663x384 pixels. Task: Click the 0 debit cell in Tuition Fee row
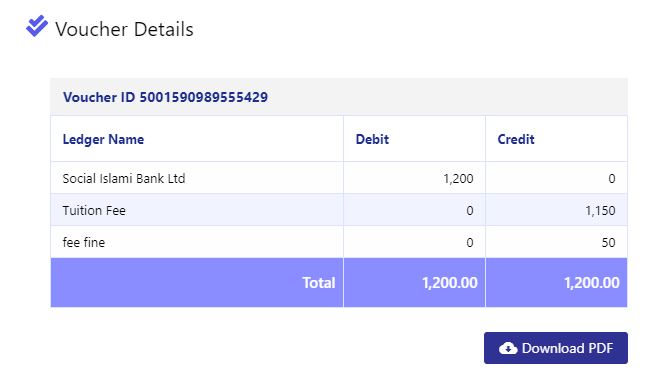point(469,211)
